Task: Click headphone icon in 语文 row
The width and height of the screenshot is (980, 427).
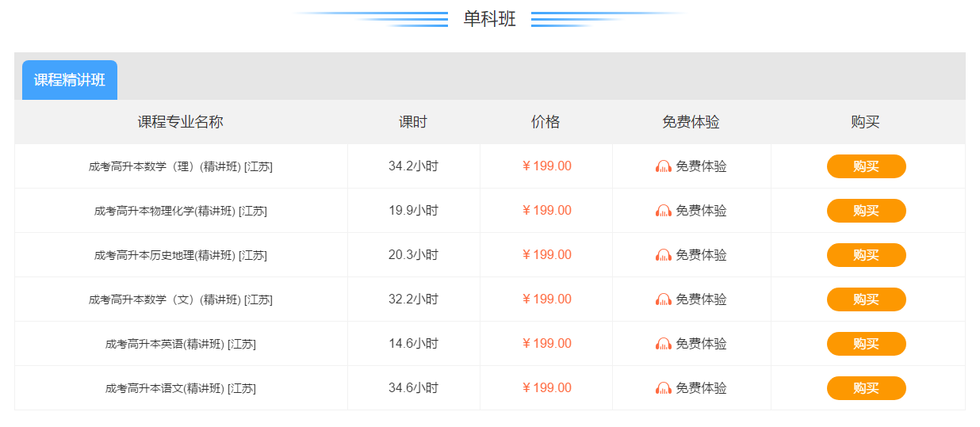Action: coord(664,388)
